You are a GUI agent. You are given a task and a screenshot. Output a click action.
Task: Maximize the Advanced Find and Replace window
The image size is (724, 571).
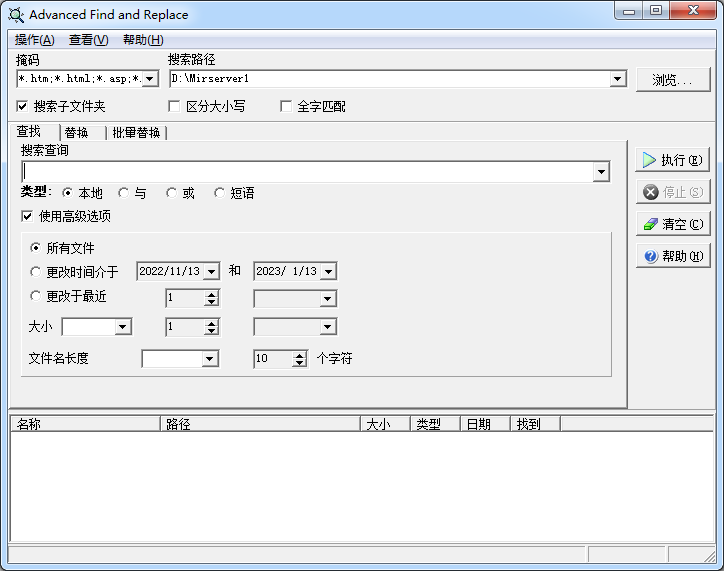click(x=656, y=11)
